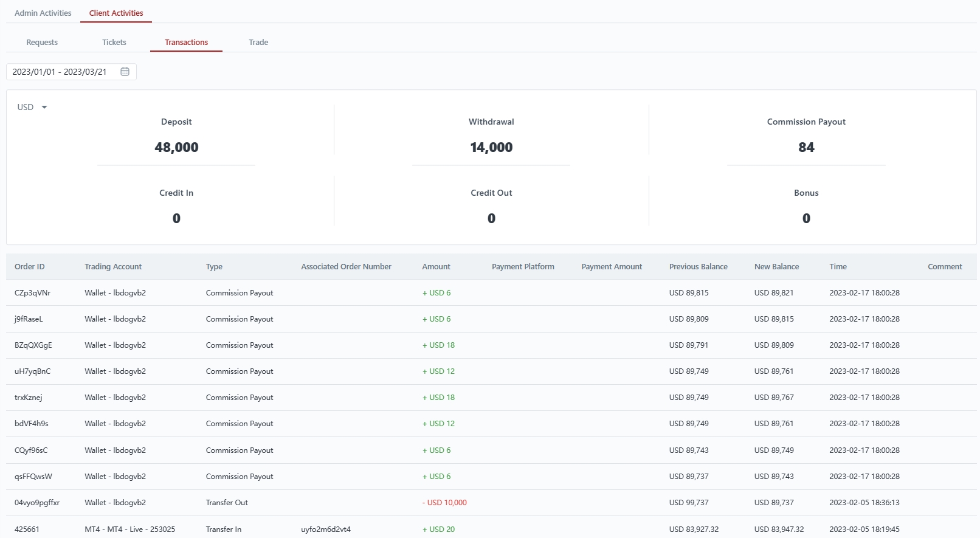The height and width of the screenshot is (538, 980).
Task: Click the Amount column header
Action: click(436, 266)
